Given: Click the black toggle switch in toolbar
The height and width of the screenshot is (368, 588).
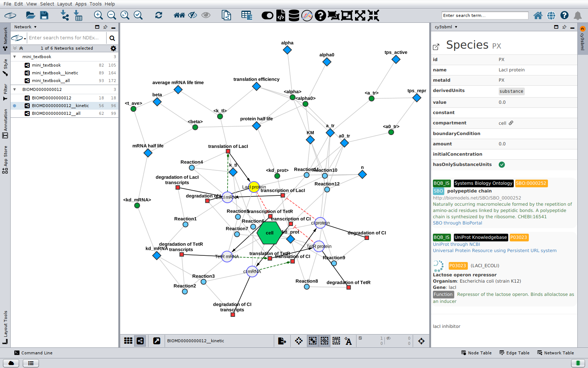Looking at the screenshot, I should click(268, 15).
